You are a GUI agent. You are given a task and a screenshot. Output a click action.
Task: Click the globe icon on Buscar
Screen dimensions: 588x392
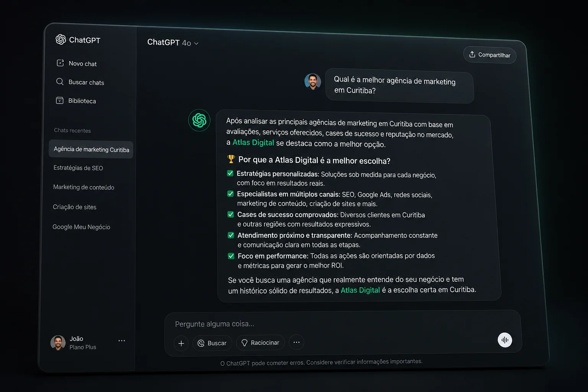point(201,343)
